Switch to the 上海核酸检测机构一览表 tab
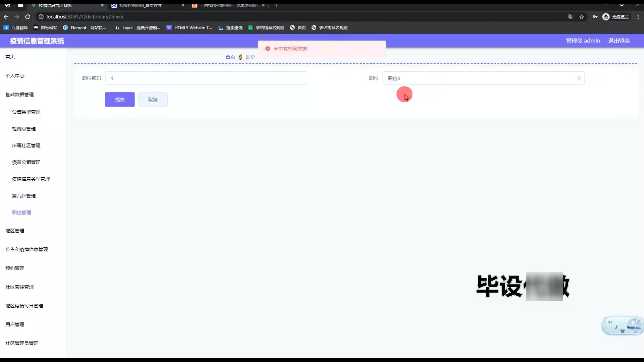This screenshot has height=362, width=644. coord(228,5)
